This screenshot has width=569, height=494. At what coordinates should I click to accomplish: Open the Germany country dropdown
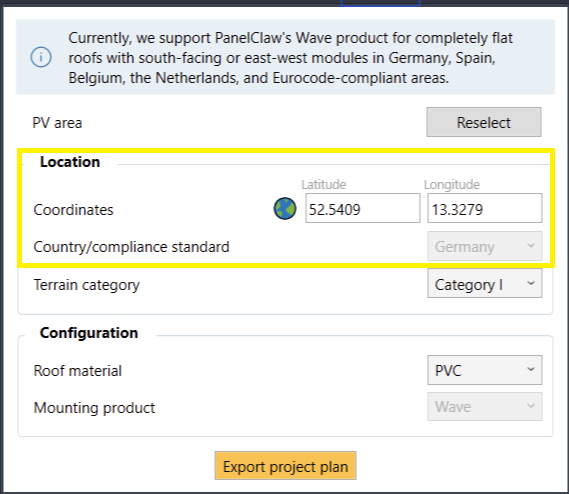click(485, 246)
